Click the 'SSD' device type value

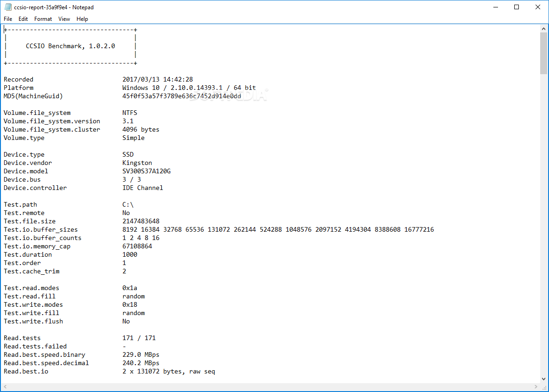coord(128,154)
